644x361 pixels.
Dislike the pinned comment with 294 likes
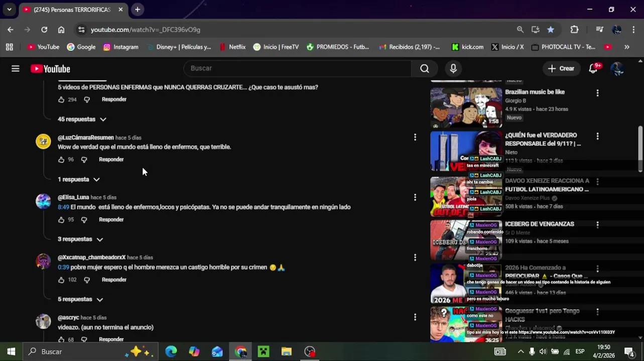[x=87, y=99]
